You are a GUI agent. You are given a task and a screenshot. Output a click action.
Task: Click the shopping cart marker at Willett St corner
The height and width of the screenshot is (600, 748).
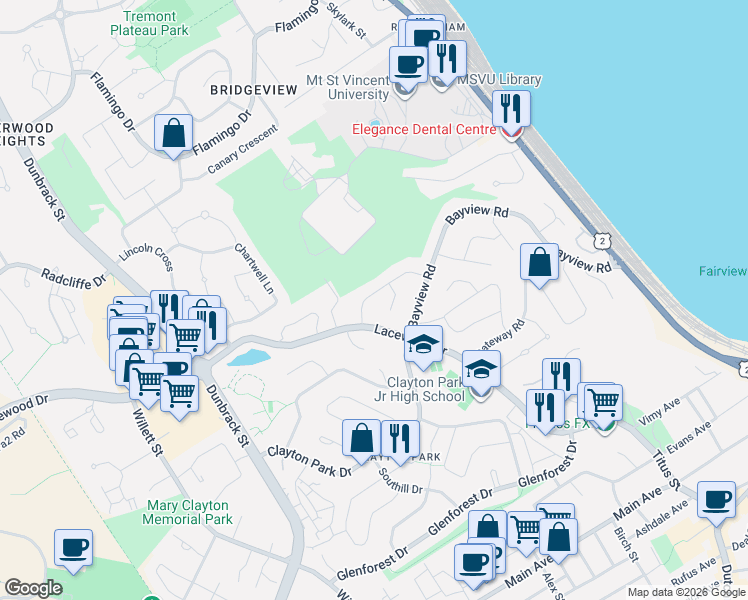[180, 395]
